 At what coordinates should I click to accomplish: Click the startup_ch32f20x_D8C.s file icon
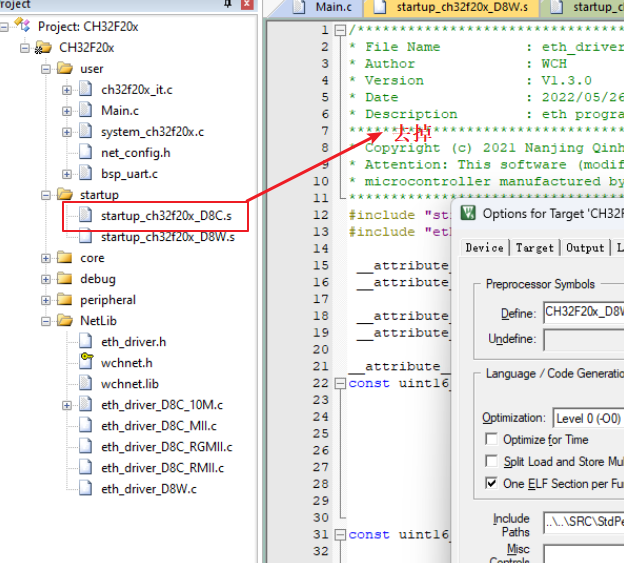[x=84, y=216]
